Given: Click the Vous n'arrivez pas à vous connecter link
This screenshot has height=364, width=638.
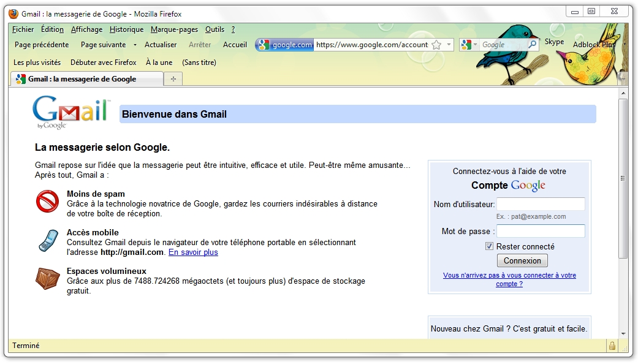Looking at the screenshot, I should coord(509,279).
